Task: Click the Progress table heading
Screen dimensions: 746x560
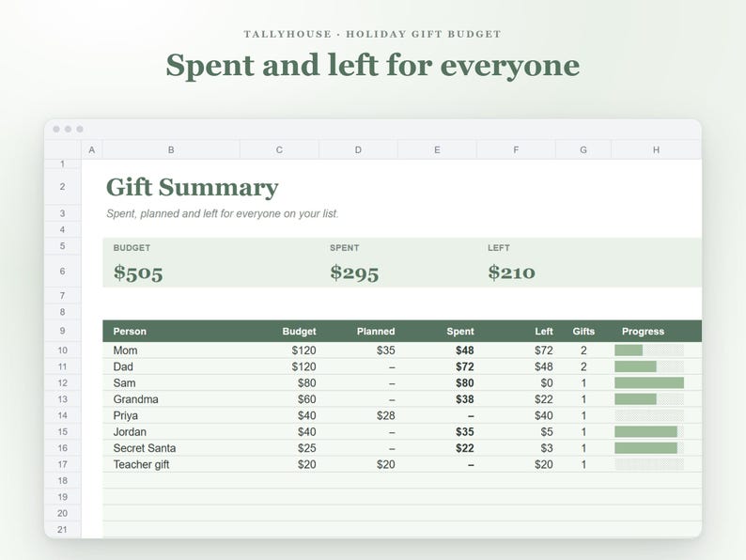Action: (x=643, y=331)
